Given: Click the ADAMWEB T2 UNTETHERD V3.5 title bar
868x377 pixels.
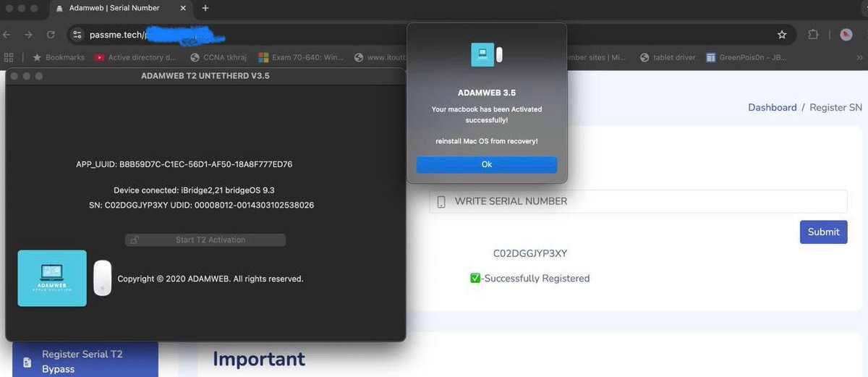Looking at the screenshot, I should point(205,76).
